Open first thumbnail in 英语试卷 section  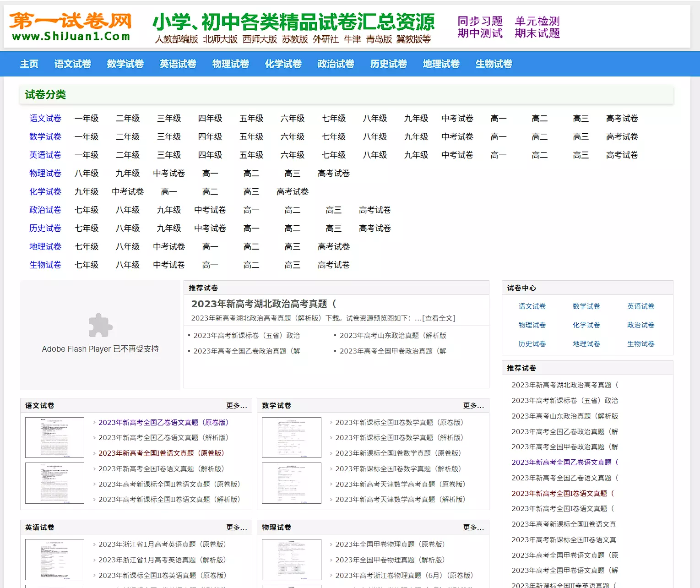pyautogui.click(x=54, y=559)
